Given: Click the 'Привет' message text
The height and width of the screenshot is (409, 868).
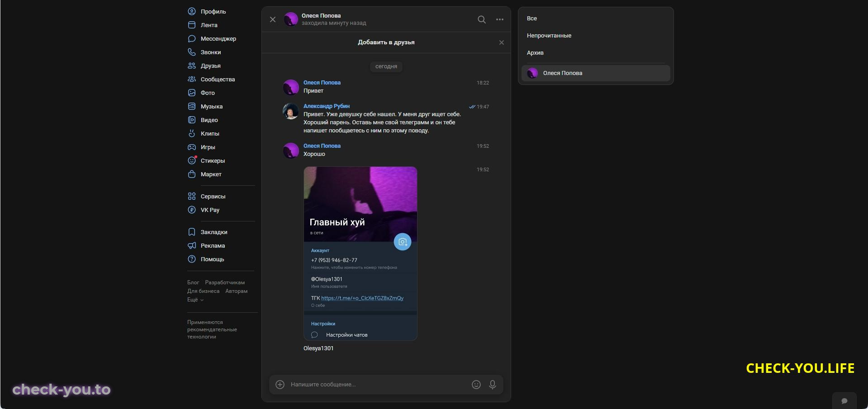Looking at the screenshot, I should [x=313, y=91].
